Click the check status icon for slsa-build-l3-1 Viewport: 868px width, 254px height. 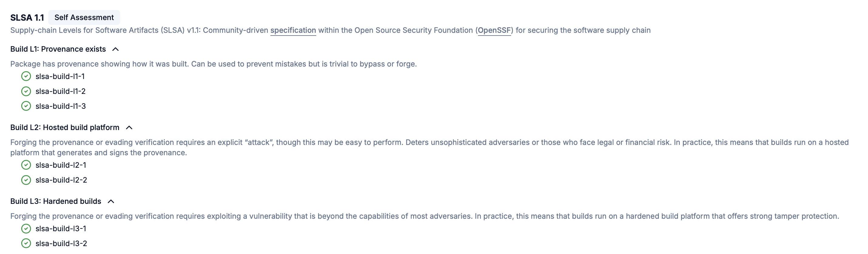(26, 228)
